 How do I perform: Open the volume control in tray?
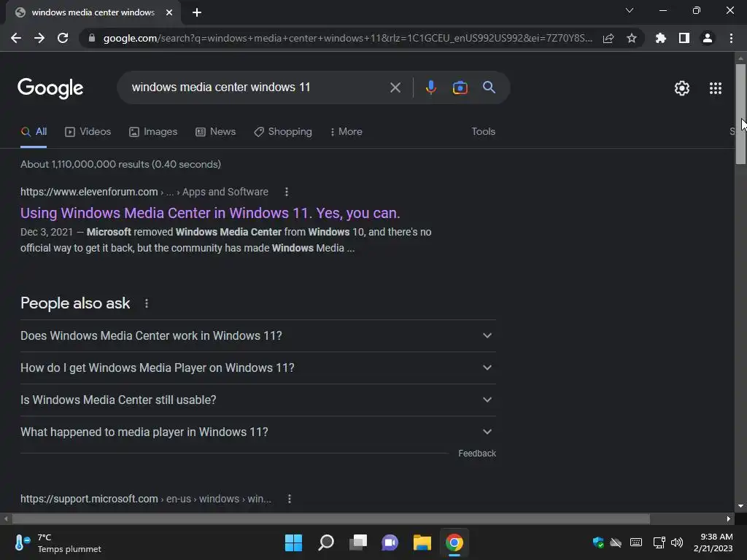pos(676,542)
